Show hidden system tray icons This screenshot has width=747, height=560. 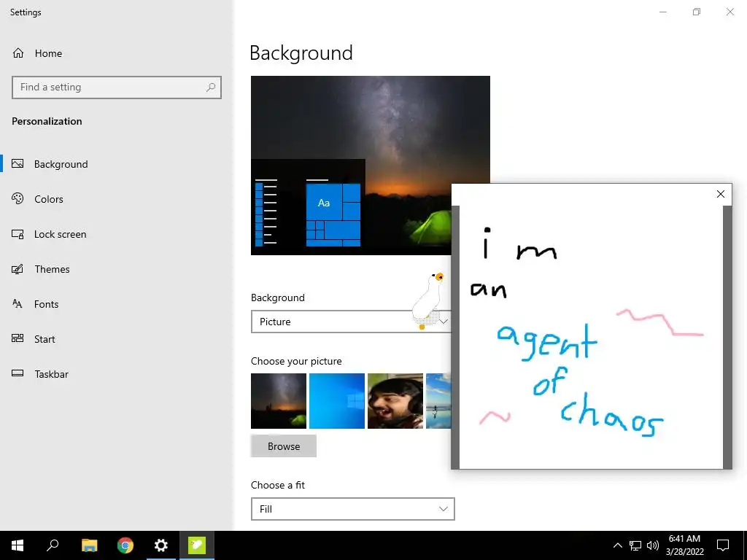[617, 545]
